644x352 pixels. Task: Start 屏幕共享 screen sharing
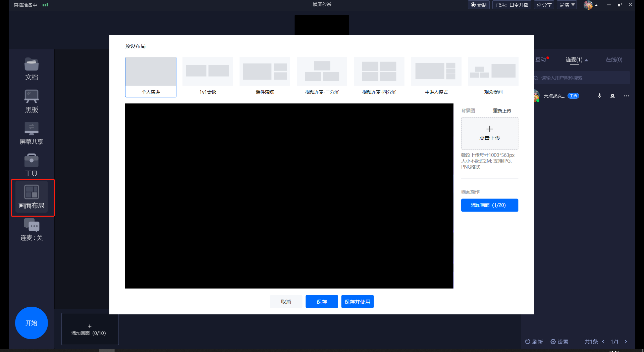pos(32,133)
